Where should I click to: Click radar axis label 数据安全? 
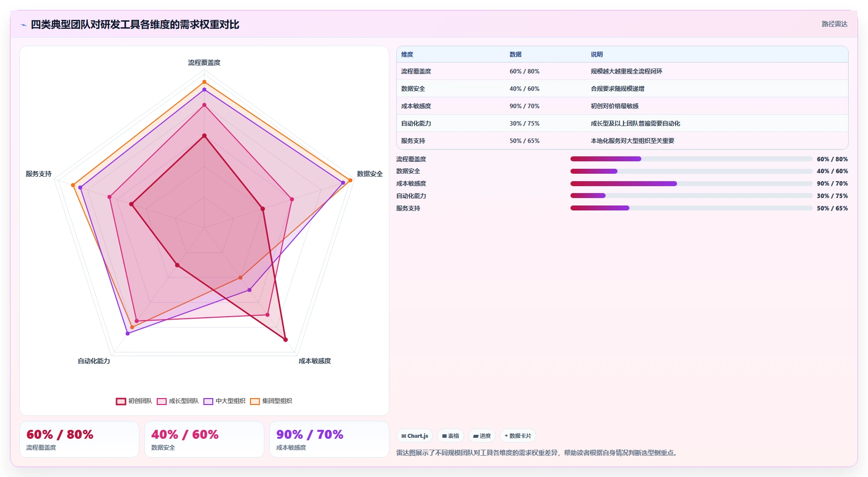(x=370, y=174)
